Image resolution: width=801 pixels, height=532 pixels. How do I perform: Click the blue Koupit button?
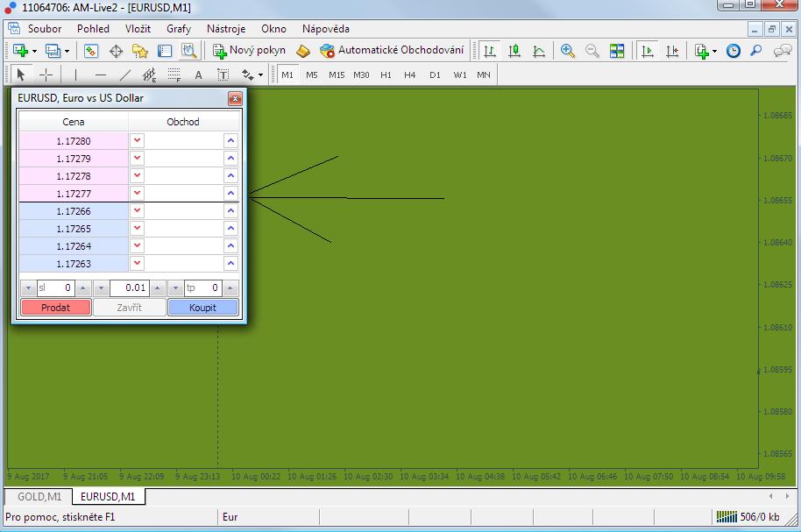202,308
